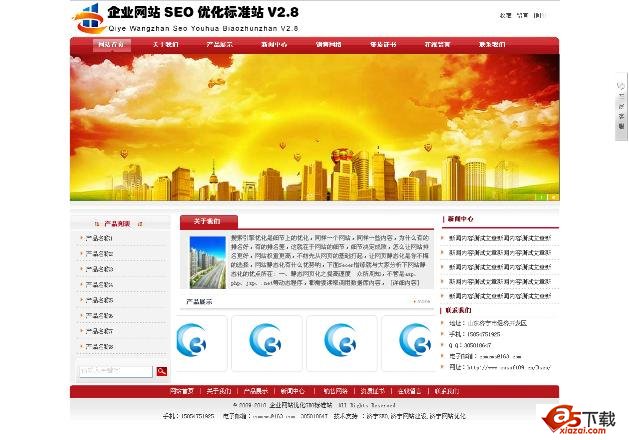Screen dimensions: 629x440
Task: Open 销售网络 in the top navigation bar
Action: [x=329, y=45]
